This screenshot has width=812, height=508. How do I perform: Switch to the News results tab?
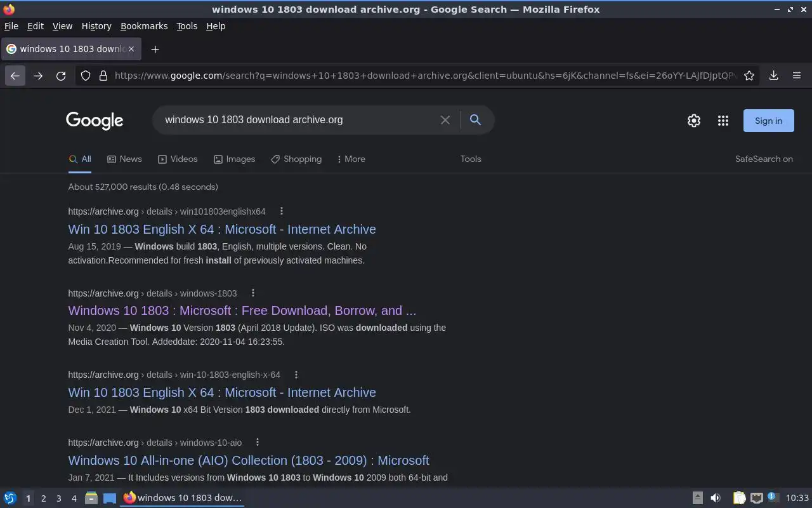124,159
